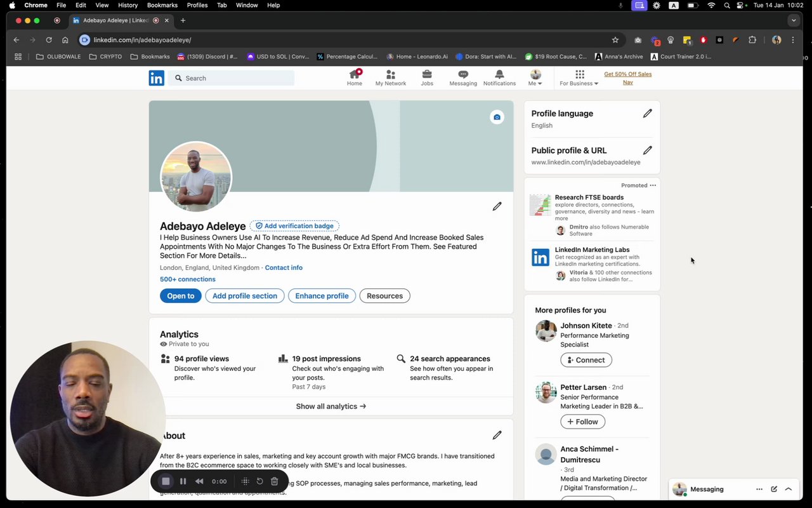
Task: Open the Chrome apps grid in bookmarks bar
Action: [18, 57]
